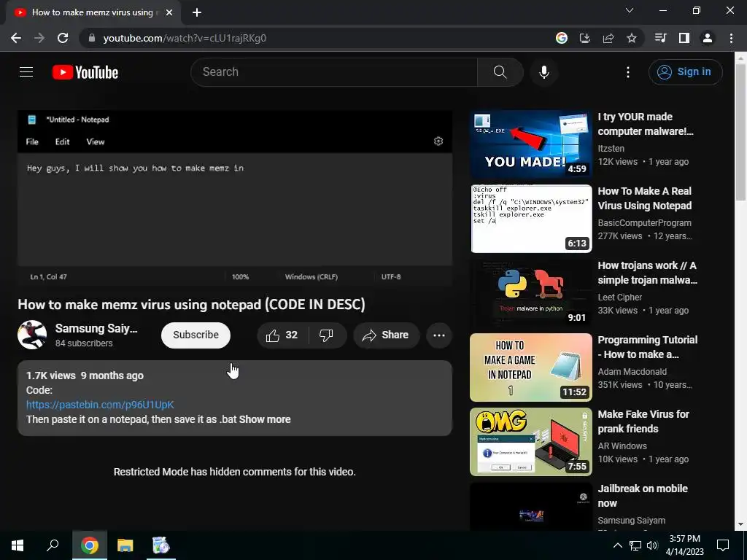The height and width of the screenshot is (560, 747).
Task: Open the YouTube hamburger guide menu
Action: (x=26, y=72)
